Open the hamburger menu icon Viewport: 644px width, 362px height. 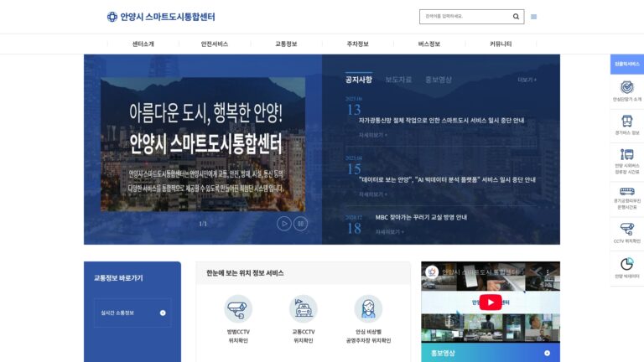[533, 17]
